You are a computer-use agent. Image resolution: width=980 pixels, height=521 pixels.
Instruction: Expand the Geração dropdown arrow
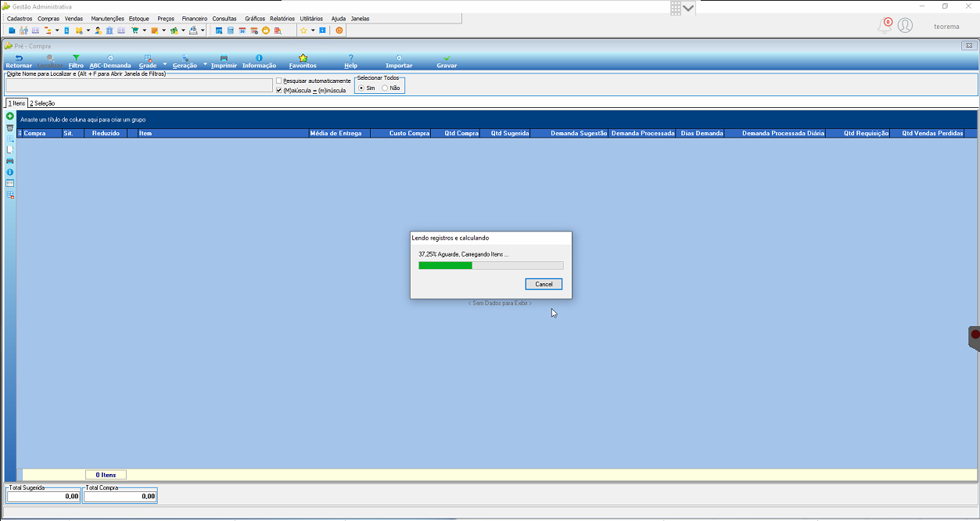pyautogui.click(x=205, y=64)
